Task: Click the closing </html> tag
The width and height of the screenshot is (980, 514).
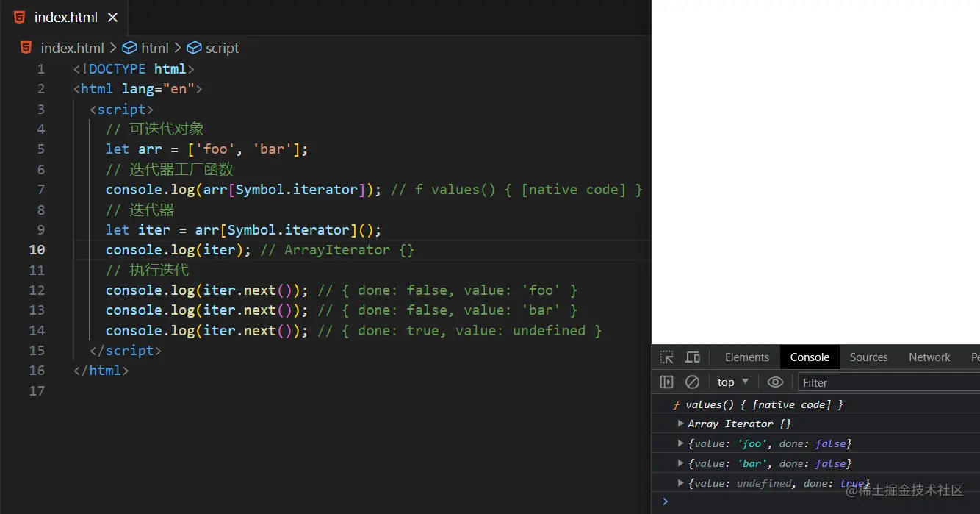Action: pyautogui.click(x=101, y=371)
